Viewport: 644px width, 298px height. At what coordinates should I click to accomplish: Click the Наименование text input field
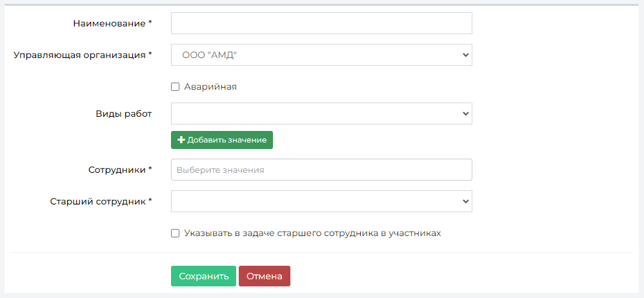click(x=321, y=23)
